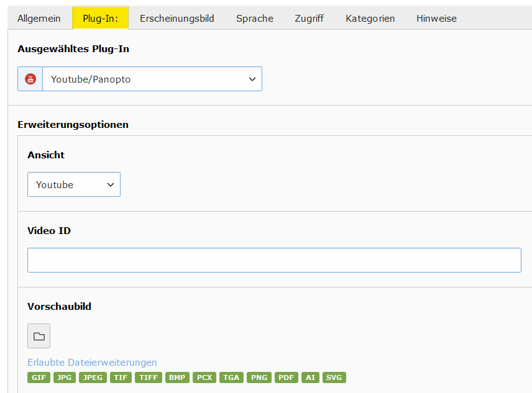Click the Vorschaubild label

pos(59,306)
